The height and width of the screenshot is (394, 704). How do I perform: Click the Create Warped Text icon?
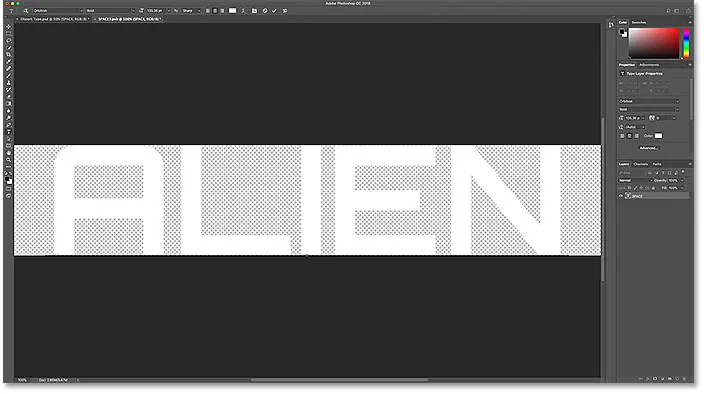[243, 11]
